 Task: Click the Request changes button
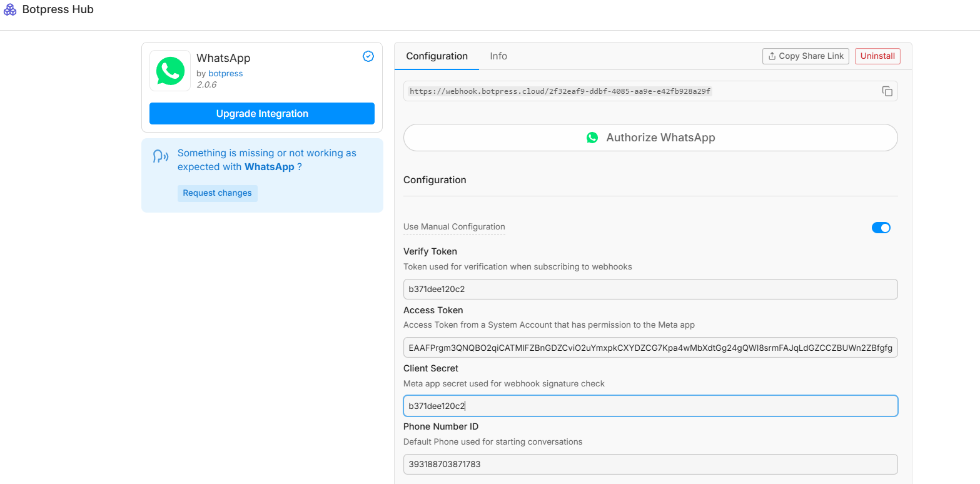click(217, 193)
